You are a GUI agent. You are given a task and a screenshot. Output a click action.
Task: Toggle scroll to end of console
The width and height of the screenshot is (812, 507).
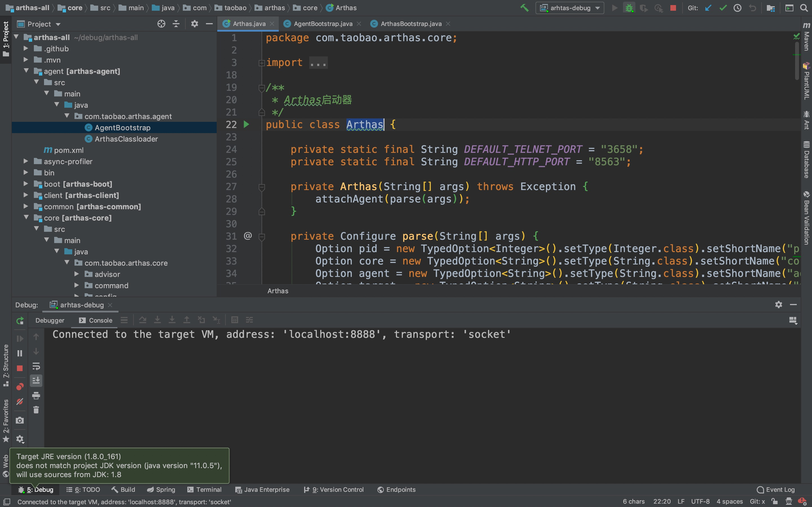(36, 380)
